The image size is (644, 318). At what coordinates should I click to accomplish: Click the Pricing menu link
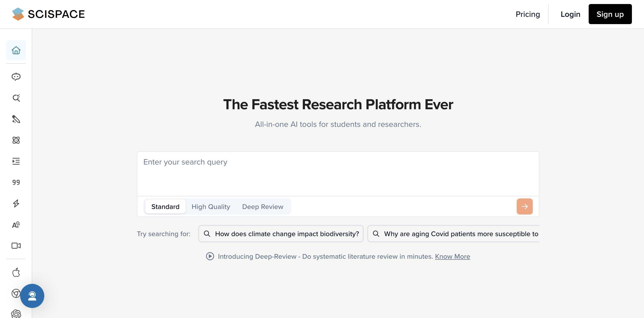[528, 14]
